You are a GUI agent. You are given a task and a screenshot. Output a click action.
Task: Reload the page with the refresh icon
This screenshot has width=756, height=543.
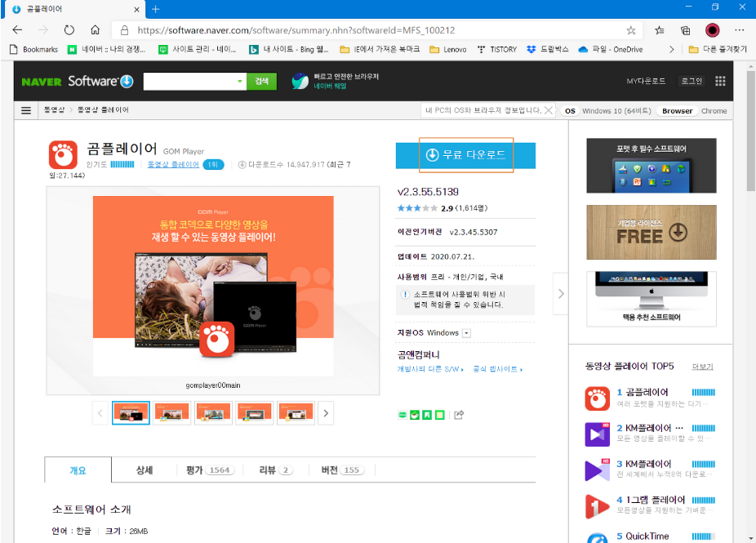tap(69, 30)
